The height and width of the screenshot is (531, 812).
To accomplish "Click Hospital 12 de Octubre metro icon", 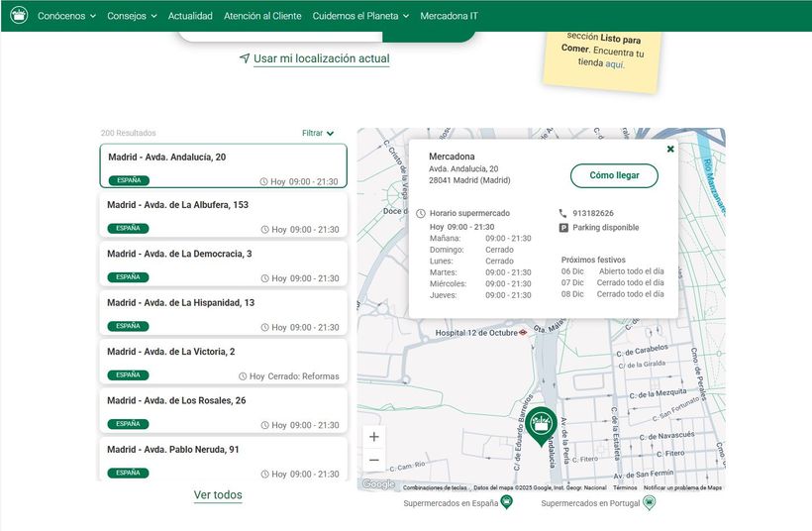I will coord(523,333).
